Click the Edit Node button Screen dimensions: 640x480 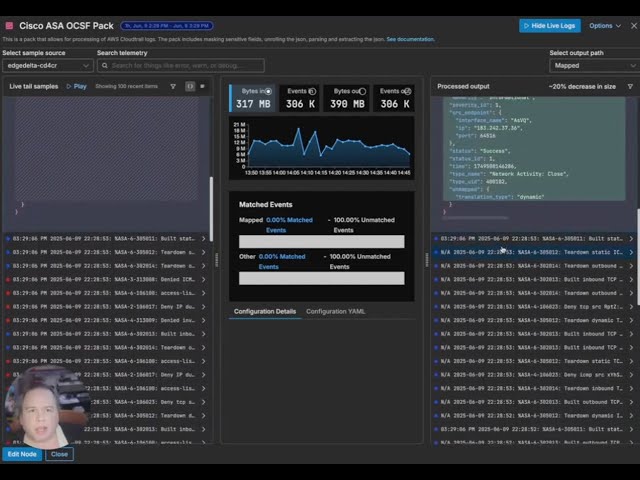click(x=22, y=454)
